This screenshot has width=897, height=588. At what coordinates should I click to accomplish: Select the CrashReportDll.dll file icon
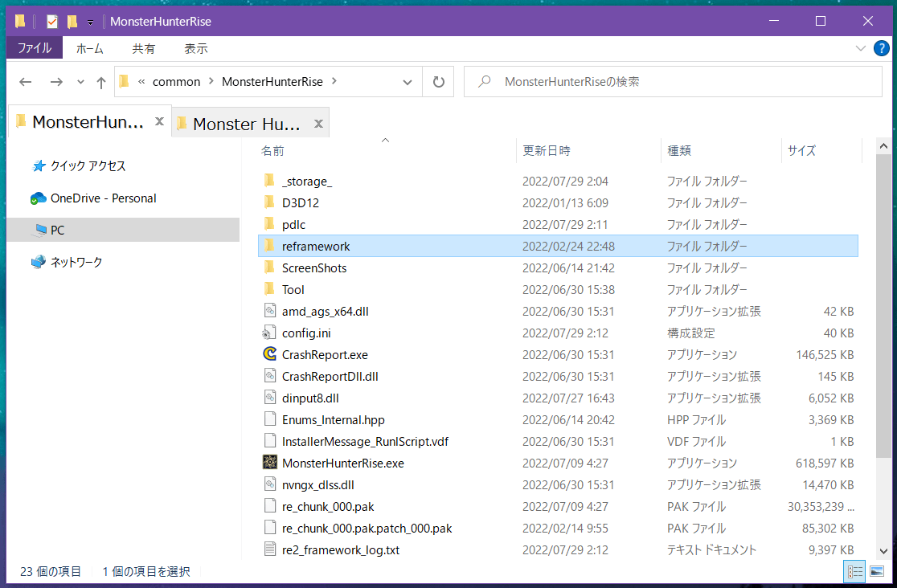(269, 376)
